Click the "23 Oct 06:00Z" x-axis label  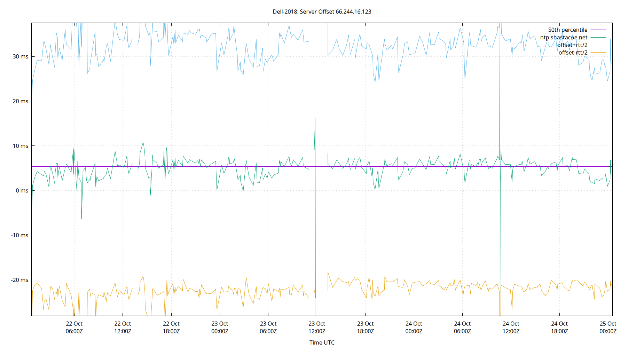(268, 327)
